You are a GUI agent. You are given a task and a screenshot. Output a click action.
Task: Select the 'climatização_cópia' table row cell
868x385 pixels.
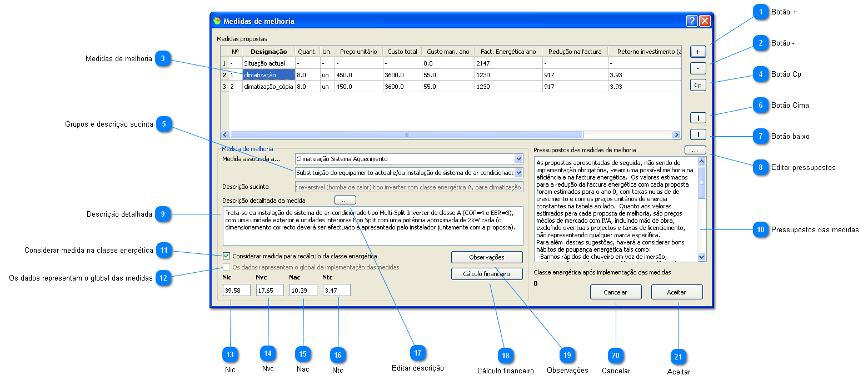(268, 87)
